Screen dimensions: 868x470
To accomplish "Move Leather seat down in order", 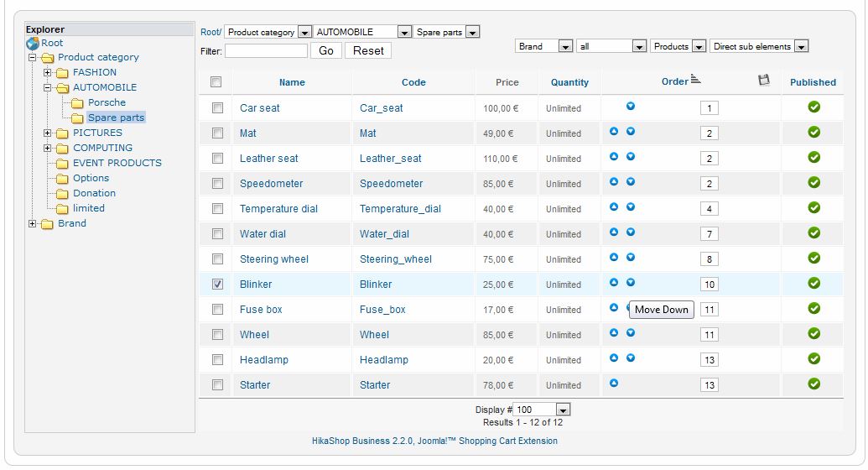I will point(631,156).
